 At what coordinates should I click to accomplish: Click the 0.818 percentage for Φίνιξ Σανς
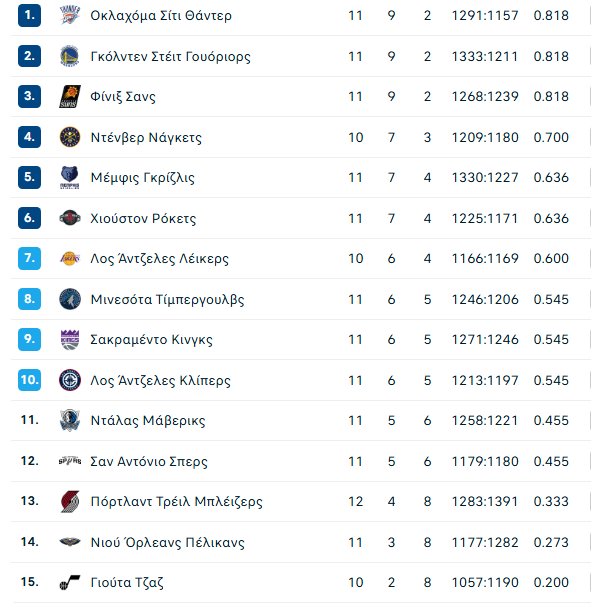pos(551,96)
